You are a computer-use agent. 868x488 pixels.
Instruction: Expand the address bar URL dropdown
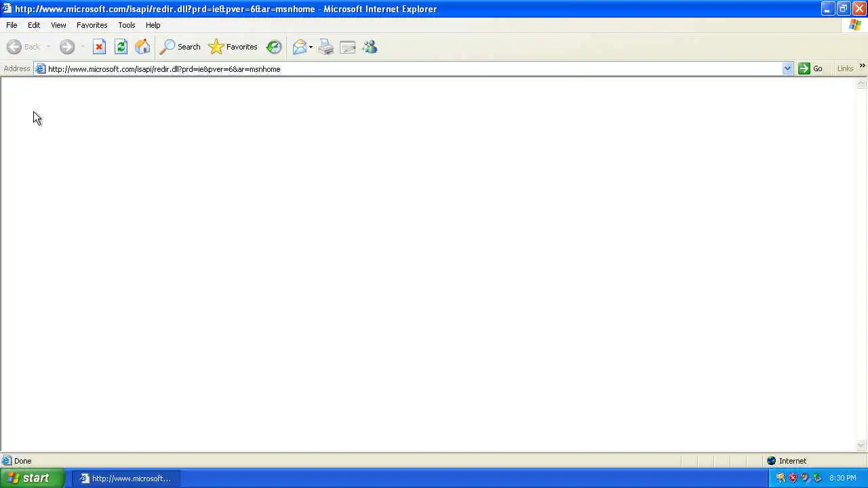point(787,68)
